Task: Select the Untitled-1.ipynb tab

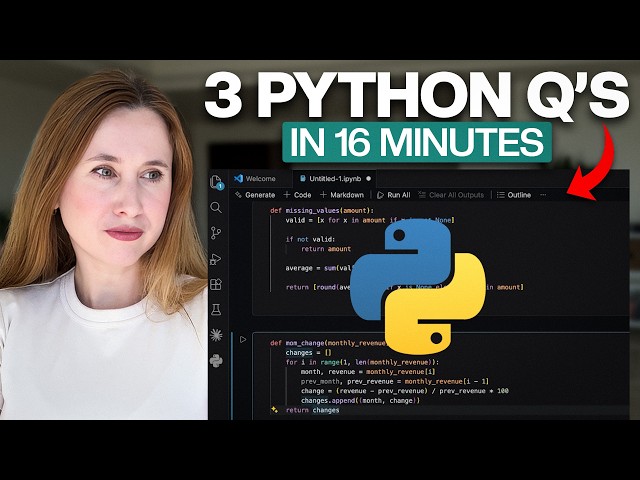Action: click(335, 179)
